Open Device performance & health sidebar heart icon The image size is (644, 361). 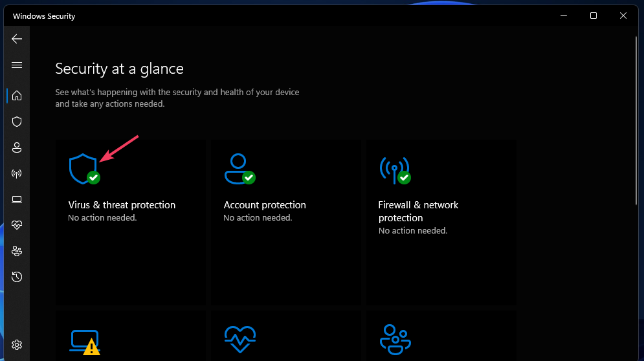pyautogui.click(x=17, y=225)
